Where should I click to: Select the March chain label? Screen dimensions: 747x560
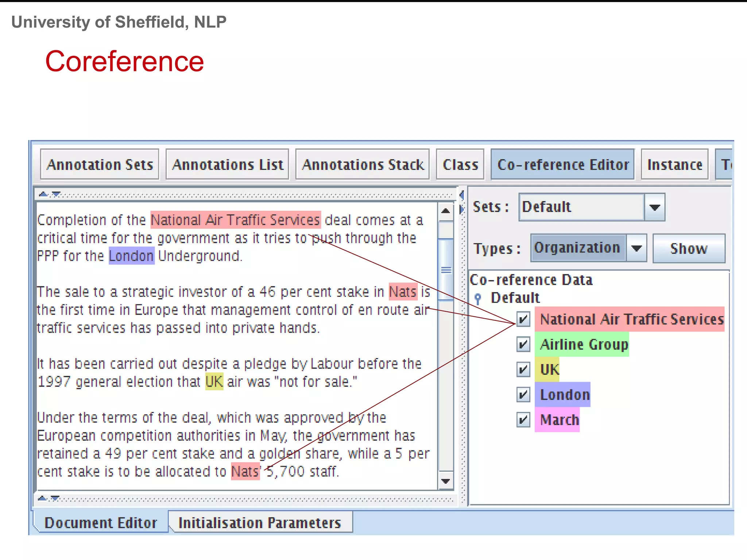(x=557, y=420)
